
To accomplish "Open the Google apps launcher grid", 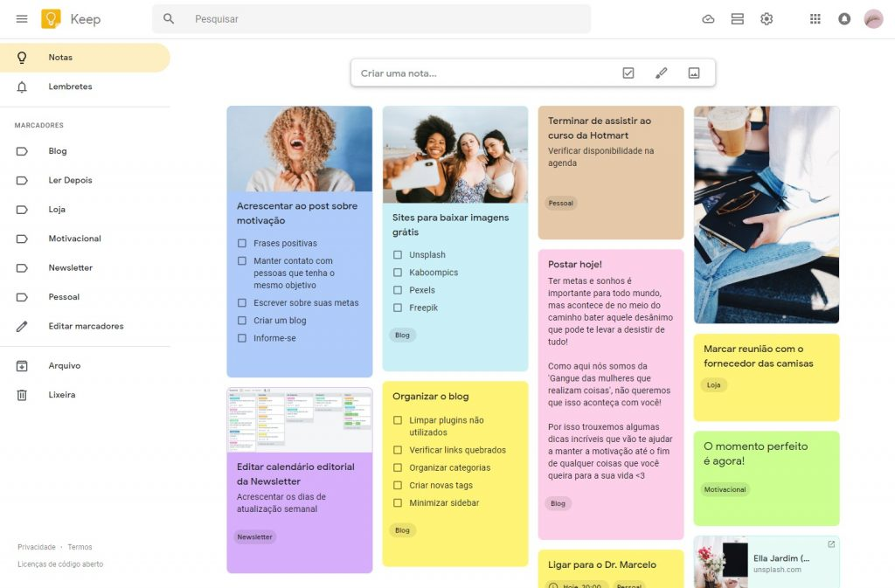I will coord(815,18).
